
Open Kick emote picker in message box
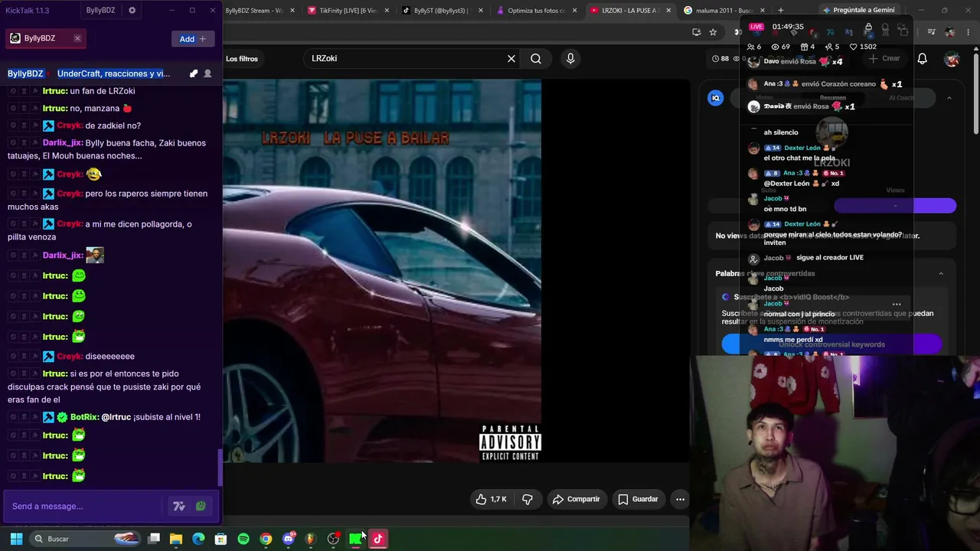click(x=201, y=506)
